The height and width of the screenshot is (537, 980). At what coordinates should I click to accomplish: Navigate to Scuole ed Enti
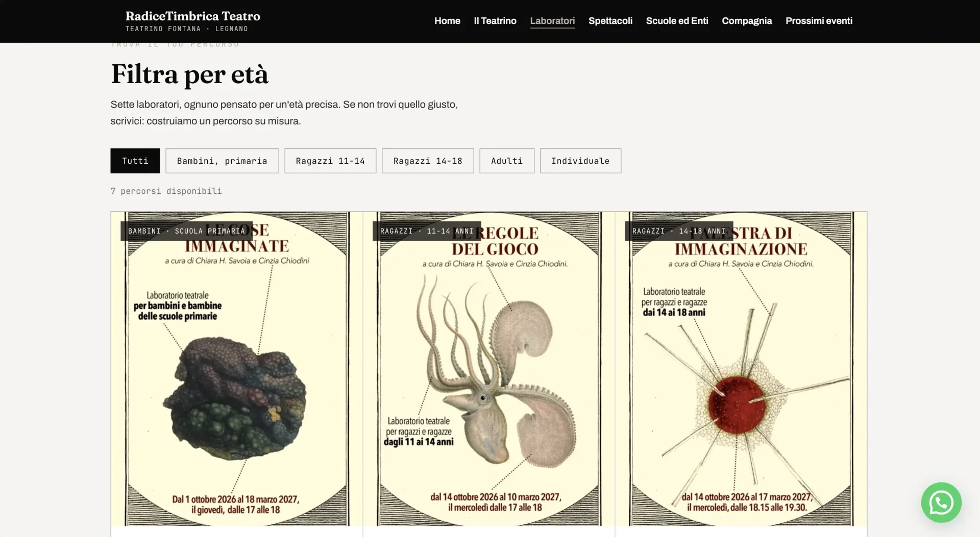click(x=677, y=21)
